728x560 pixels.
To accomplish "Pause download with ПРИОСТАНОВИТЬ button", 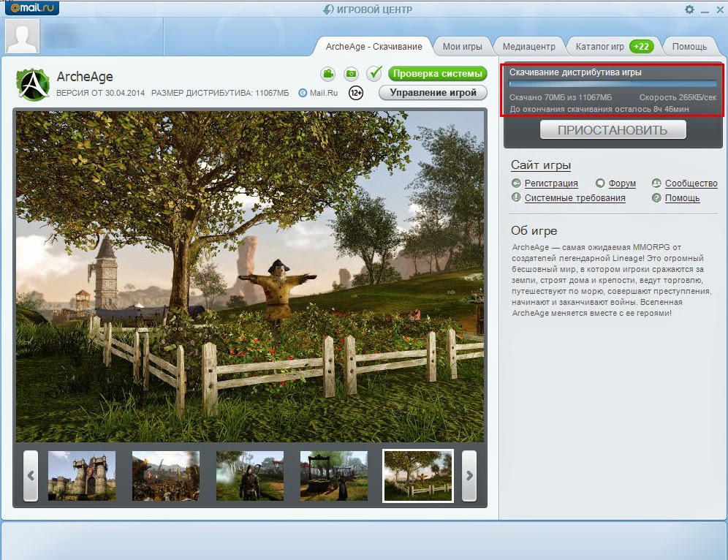I will [x=613, y=130].
